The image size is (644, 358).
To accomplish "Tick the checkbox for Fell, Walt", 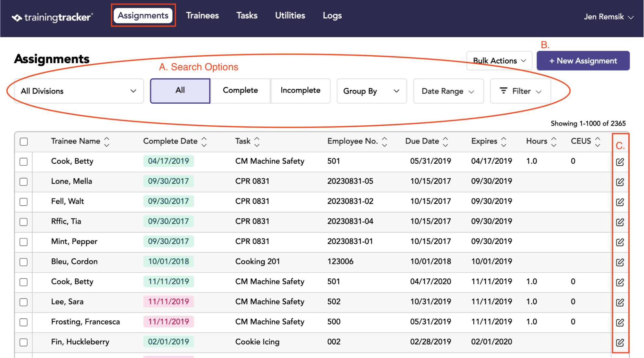I will click(24, 202).
